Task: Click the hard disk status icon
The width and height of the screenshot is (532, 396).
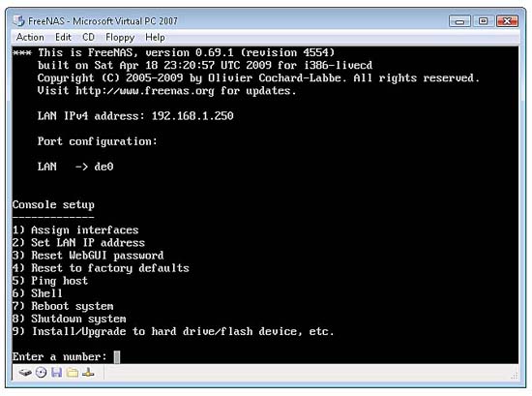Action: pos(25,373)
